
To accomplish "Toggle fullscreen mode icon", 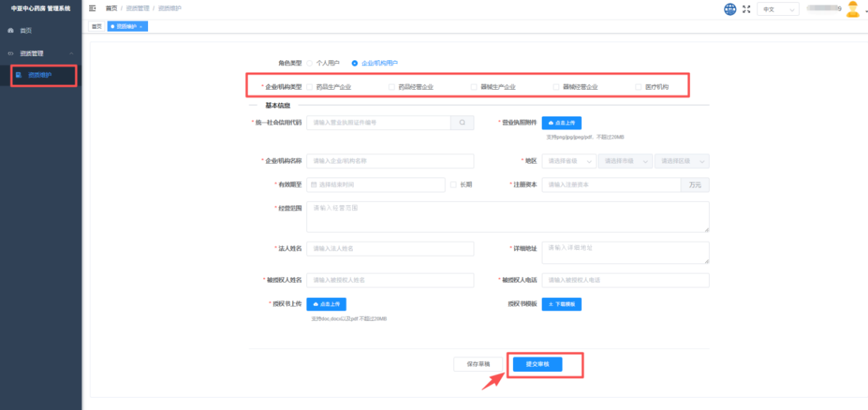I will tap(747, 9).
